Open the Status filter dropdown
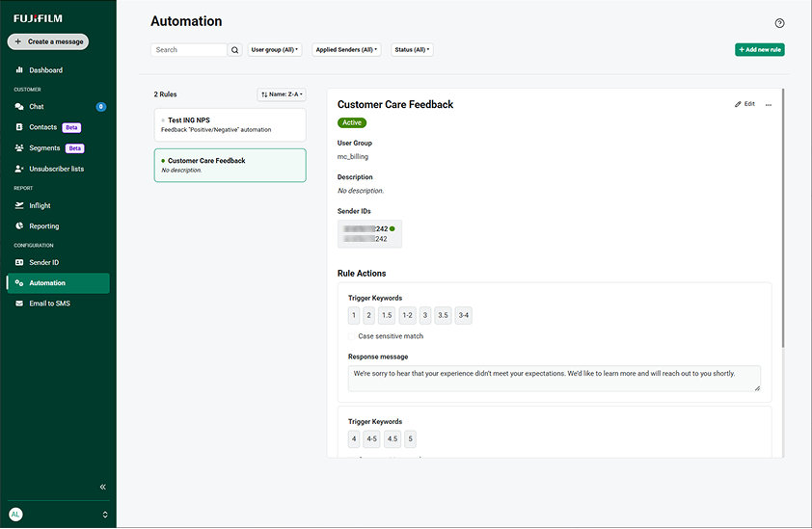This screenshot has height=529, width=812. point(412,50)
